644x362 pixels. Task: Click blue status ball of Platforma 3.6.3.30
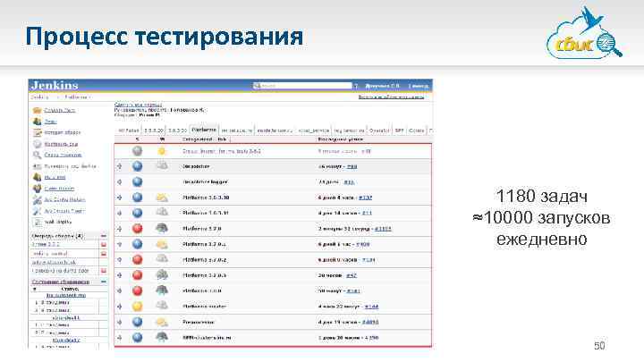click(x=137, y=198)
